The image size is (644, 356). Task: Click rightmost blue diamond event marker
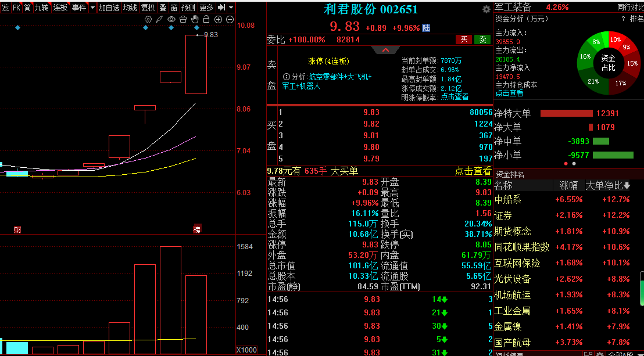(196, 27)
